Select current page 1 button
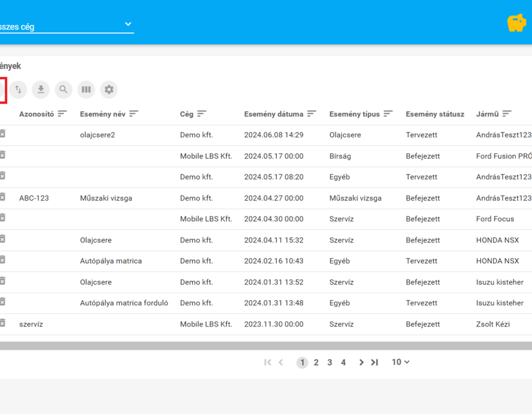This screenshot has height=414, width=532. (302, 363)
